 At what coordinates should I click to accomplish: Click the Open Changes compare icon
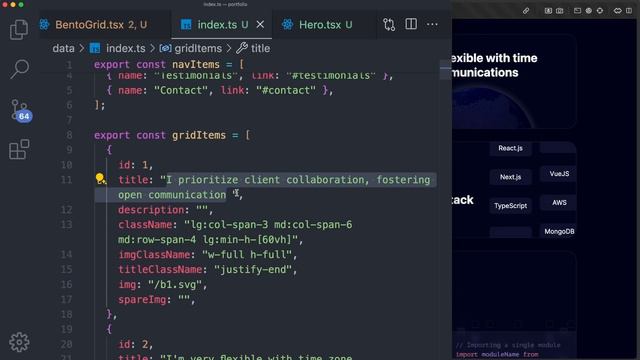pyautogui.click(x=389, y=24)
